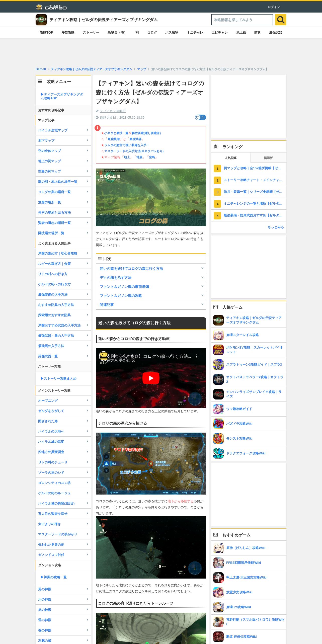This screenshot has width=322, height=644.
Task: Click the スプラトゥーン3 game icon
Action: click(218, 365)
